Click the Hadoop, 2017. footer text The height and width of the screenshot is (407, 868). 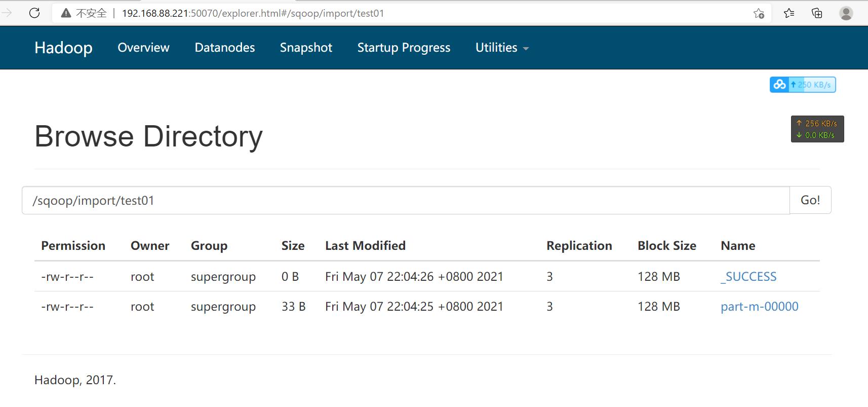75,380
